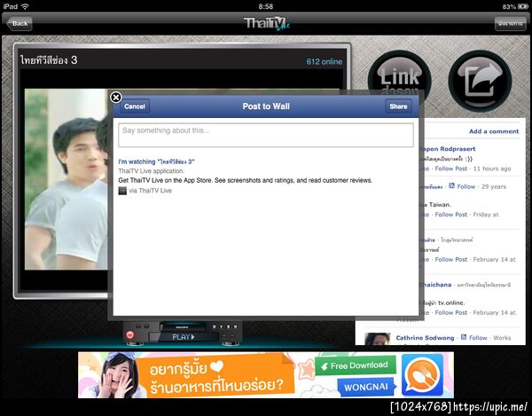Click Follow Post next to Friday at

451,215
